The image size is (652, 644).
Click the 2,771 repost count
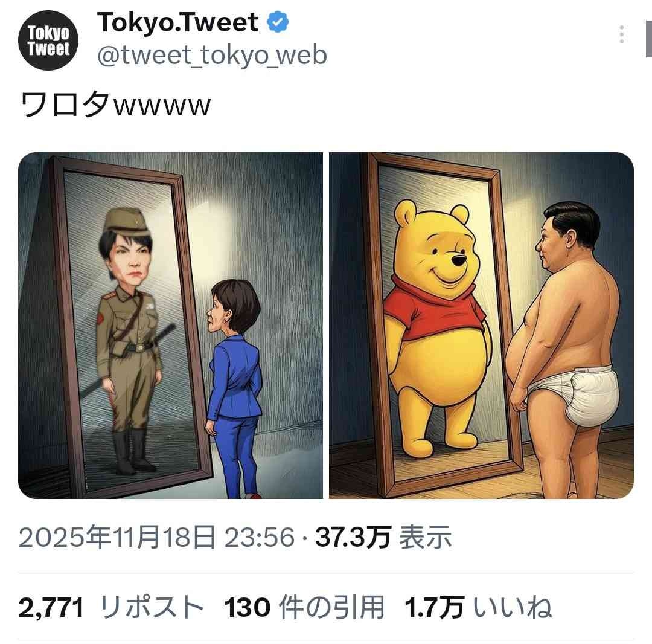coord(51,607)
